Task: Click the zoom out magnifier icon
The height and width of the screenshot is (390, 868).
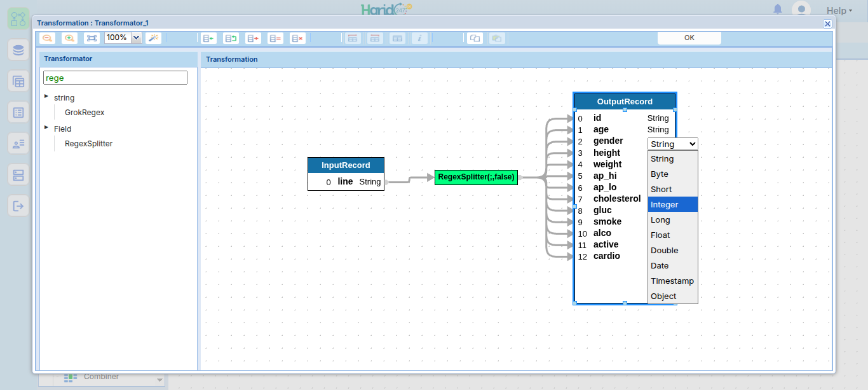Action: pos(48,38)
